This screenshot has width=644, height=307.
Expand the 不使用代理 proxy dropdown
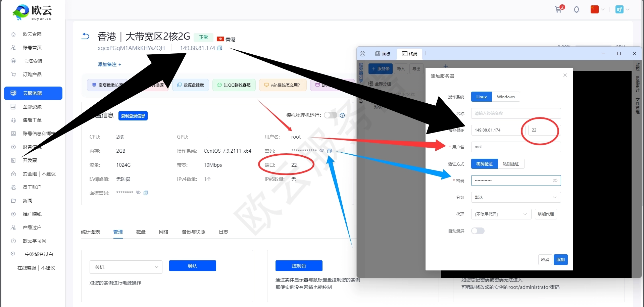(501, 214)
